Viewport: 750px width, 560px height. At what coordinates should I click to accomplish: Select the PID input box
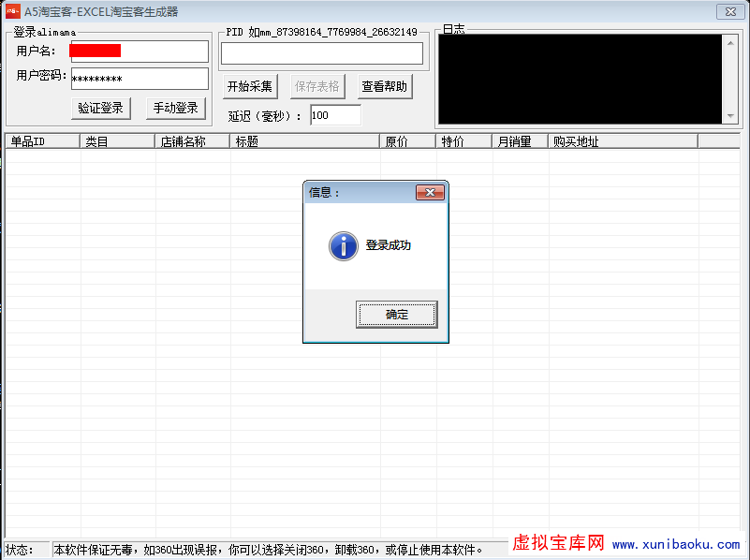tap(322, 52)
